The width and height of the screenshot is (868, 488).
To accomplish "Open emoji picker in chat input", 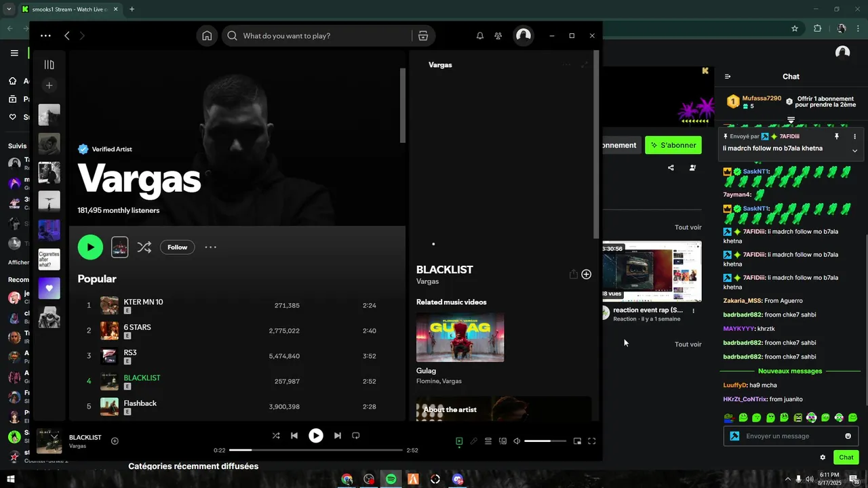I will click(848, 436).
